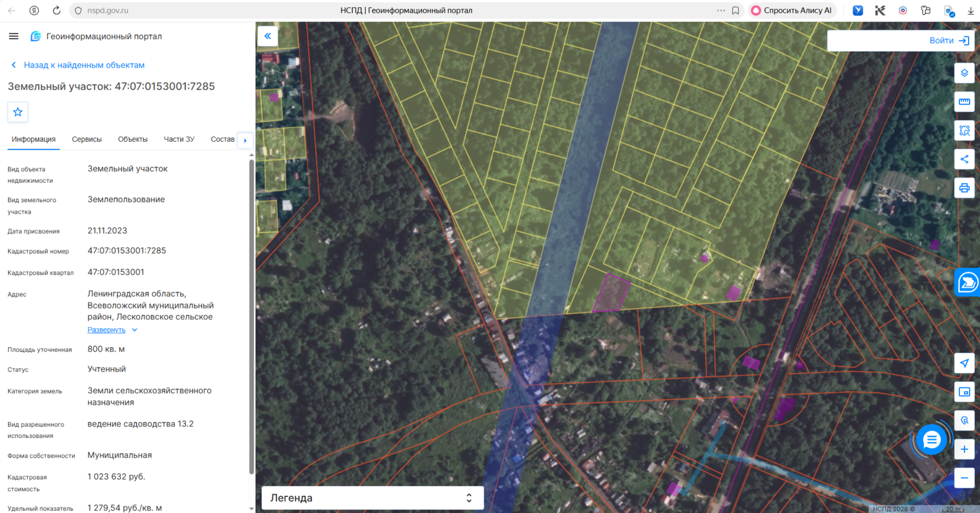
Task: Add parcel to favorites with star icon
Action: click(x=18, y=112)
